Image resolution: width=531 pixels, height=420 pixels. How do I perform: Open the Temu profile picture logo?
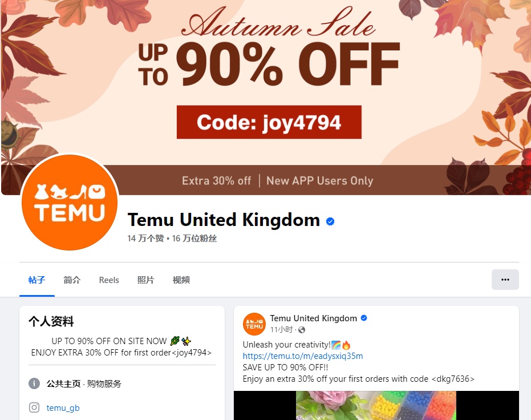click(70, 203)
